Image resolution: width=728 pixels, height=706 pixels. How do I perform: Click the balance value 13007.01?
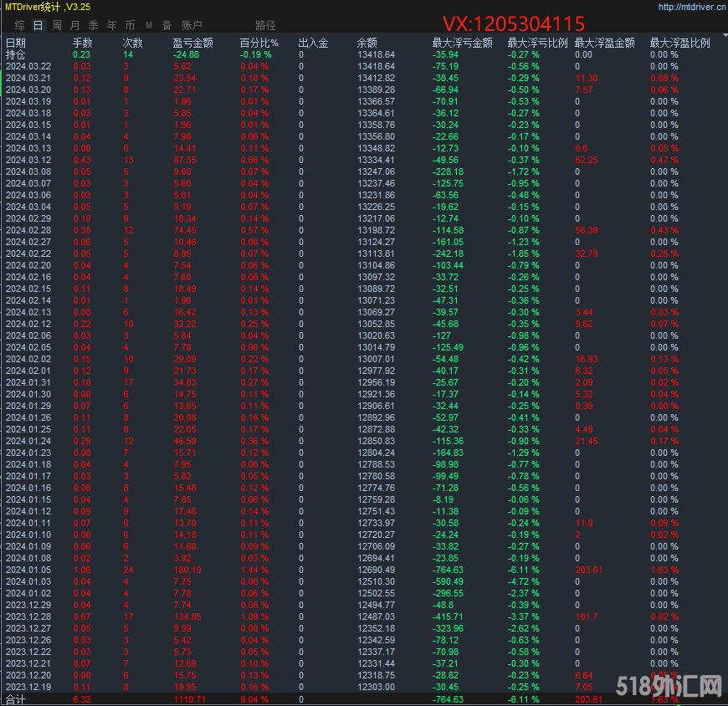[x=376, y=359]
